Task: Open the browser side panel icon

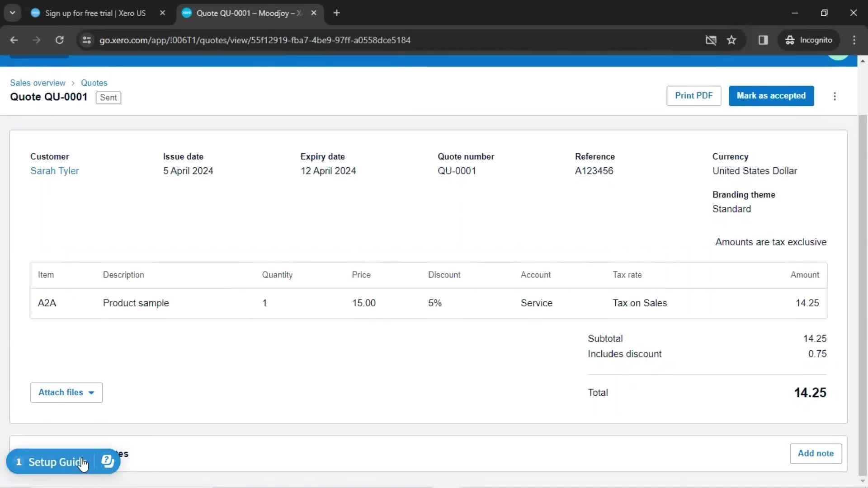Action: [763, 40]
